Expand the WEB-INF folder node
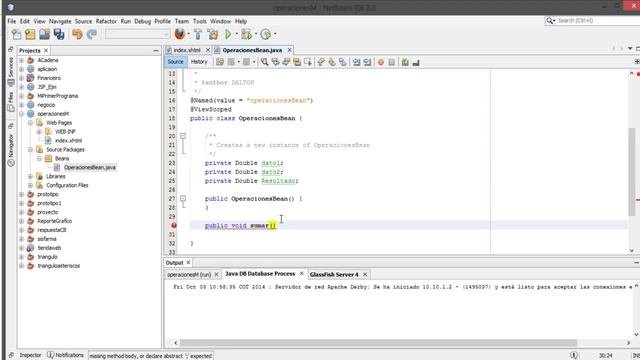640x360 pixels. click(39, 131)
